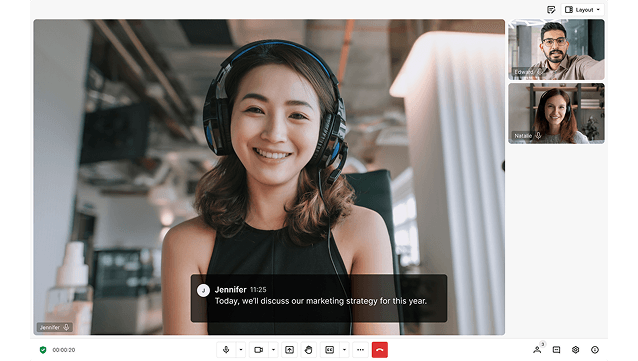Click the Jennifer name label on main video
The image size is (638, 361).
55,327
